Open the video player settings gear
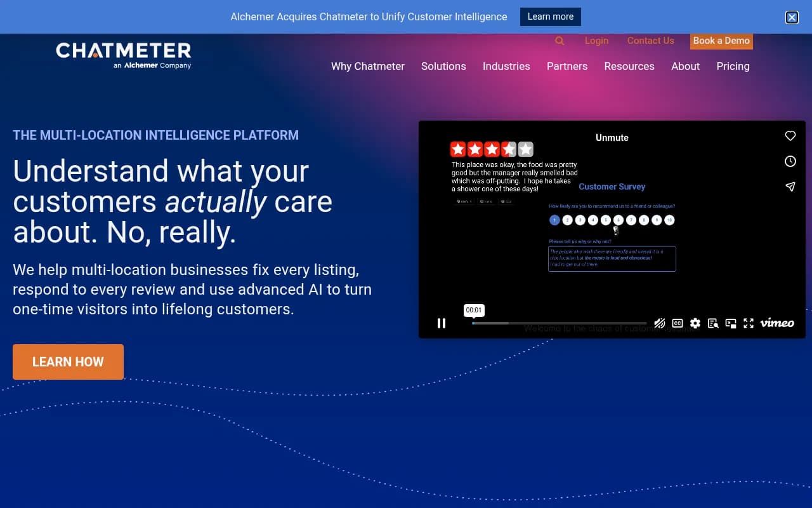This screenshot has height=508, width=812. (695, 323)
